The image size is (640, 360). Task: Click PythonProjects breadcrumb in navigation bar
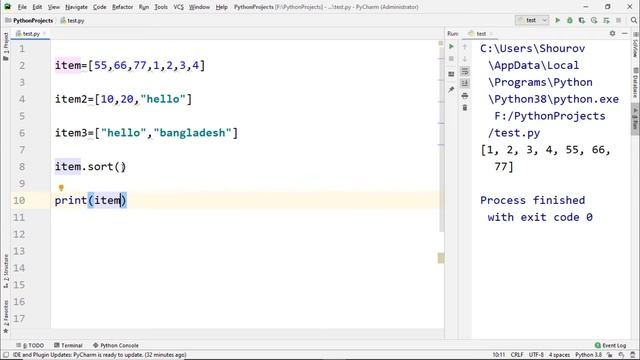click(29, 20)
